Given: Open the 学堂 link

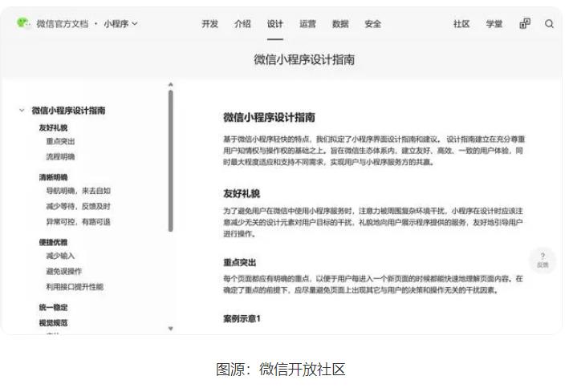Looking at the screenshot, I should (494, 24).
